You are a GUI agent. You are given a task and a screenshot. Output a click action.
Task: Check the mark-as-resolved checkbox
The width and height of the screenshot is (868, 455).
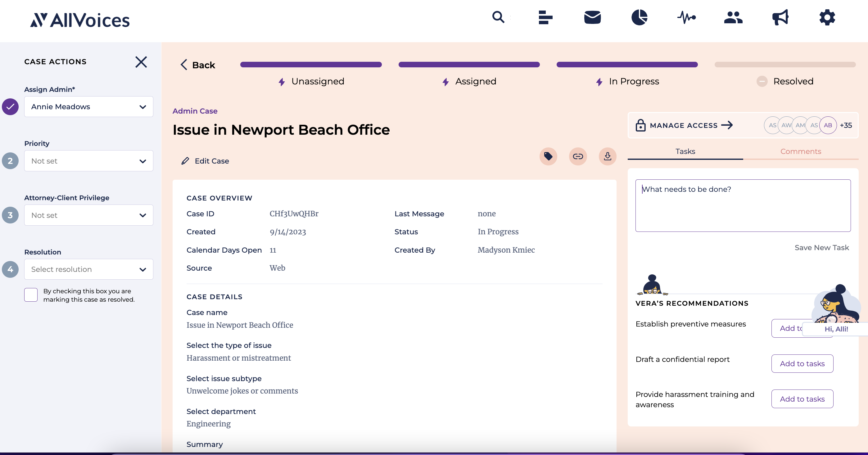[x=31, y=295]
